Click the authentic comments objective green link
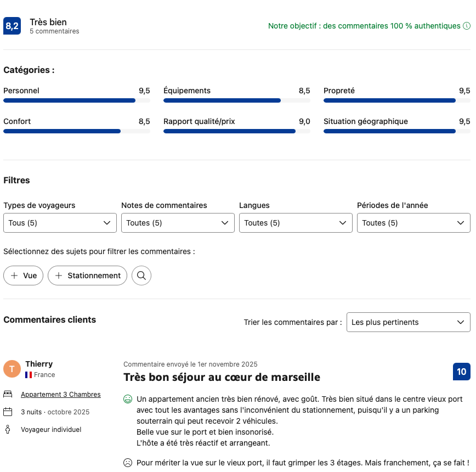Viewport: 476px width, 472px height. (x=364, y=26)
